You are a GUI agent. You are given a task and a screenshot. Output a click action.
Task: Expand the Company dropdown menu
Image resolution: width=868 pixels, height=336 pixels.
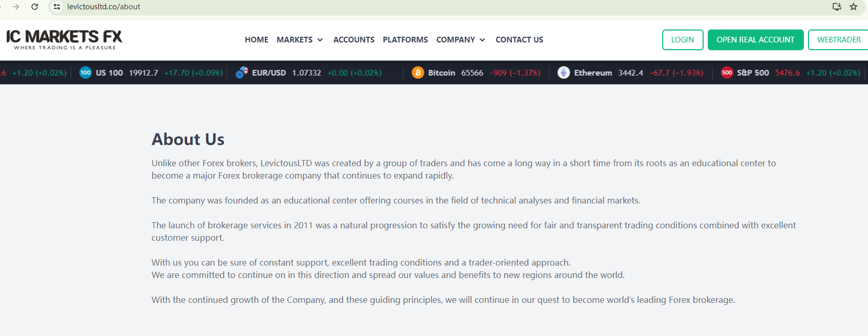coord(461,40)
